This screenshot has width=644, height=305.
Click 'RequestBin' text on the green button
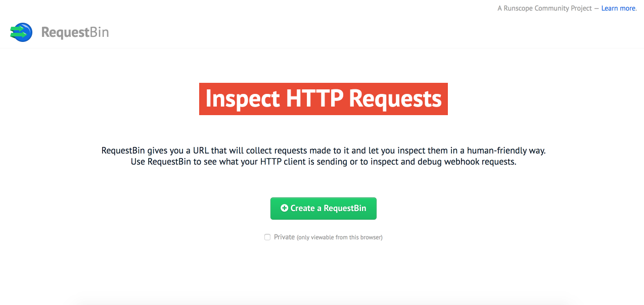pyautogui.click(x=345, y=208)
